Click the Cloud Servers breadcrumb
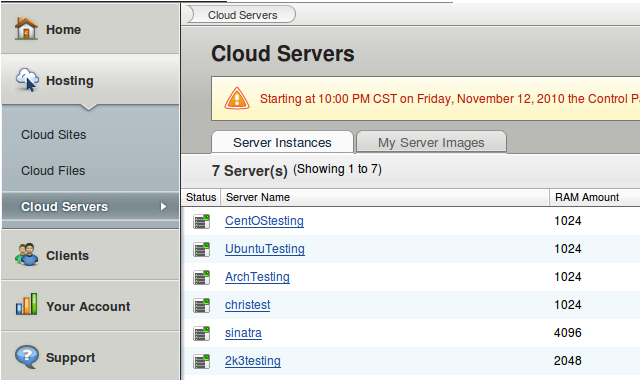 tap(242, 15)
